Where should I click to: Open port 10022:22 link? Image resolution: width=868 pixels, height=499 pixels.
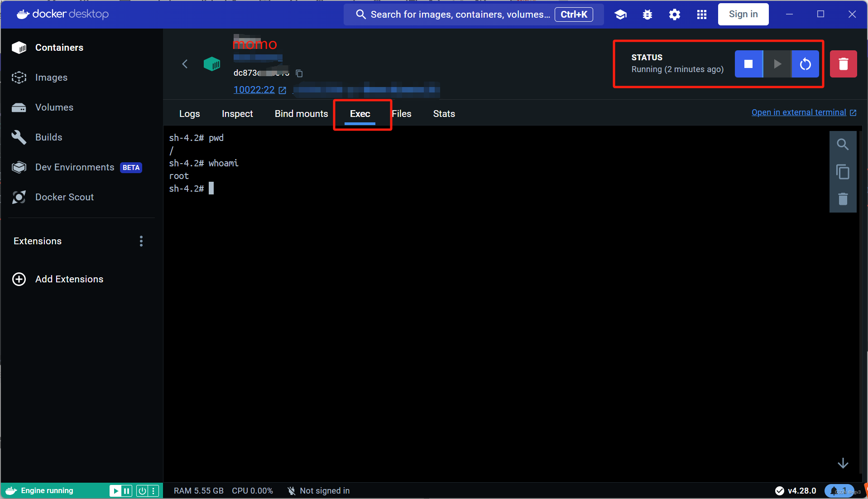[260, 90]
